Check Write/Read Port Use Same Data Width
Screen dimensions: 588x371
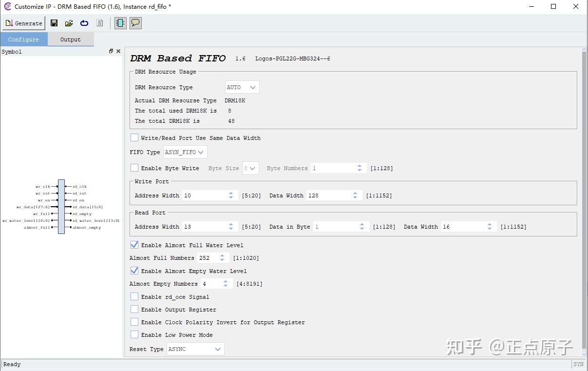pyautogui.click(x=134, y=137)
